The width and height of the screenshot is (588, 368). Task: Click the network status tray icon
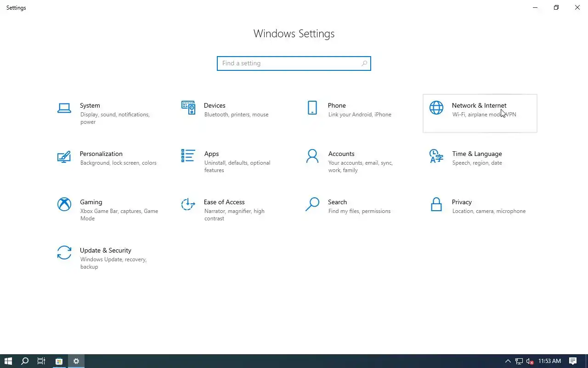519,361
